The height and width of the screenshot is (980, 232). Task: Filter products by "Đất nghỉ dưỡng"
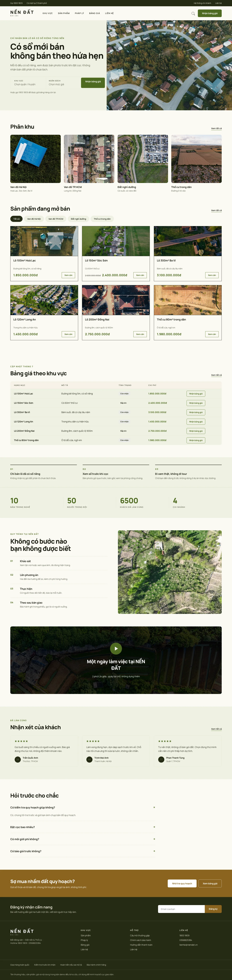(x=78, y=219)
